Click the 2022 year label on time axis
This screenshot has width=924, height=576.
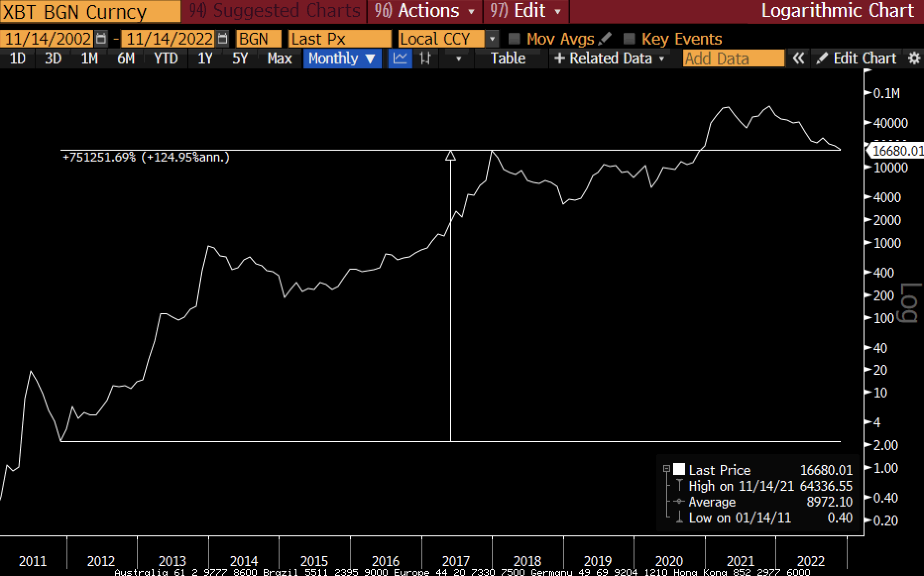click(811, 561)
